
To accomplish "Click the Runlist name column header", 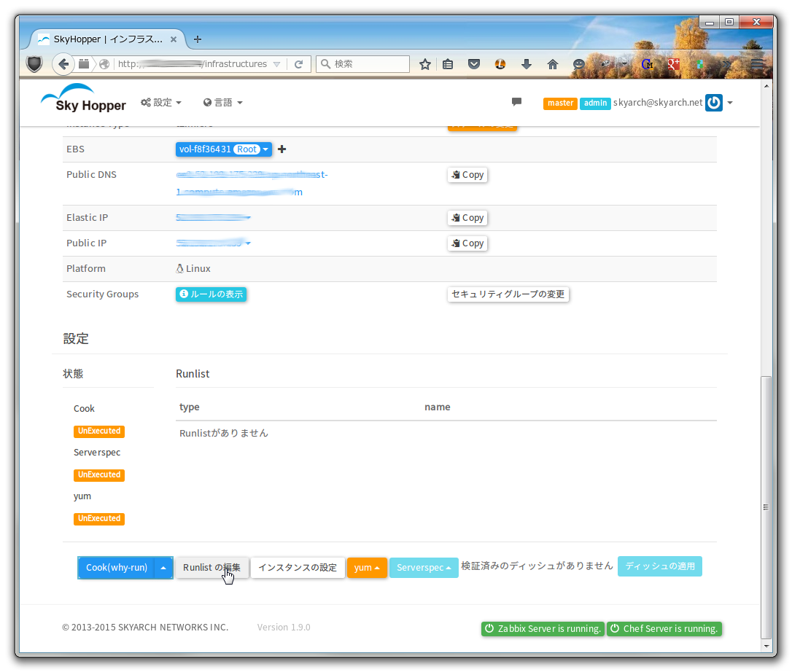I will pos(438,407).
